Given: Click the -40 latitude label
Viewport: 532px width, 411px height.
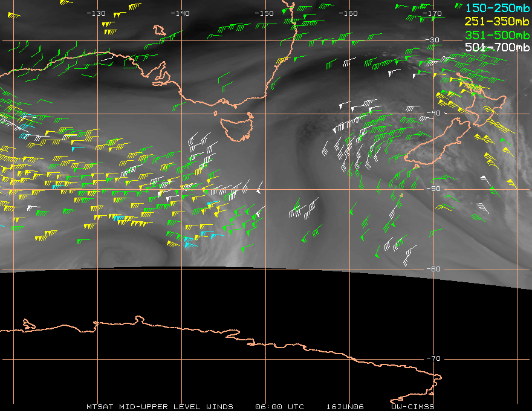Looking at the screenshot, I should [x=433, y=113].
